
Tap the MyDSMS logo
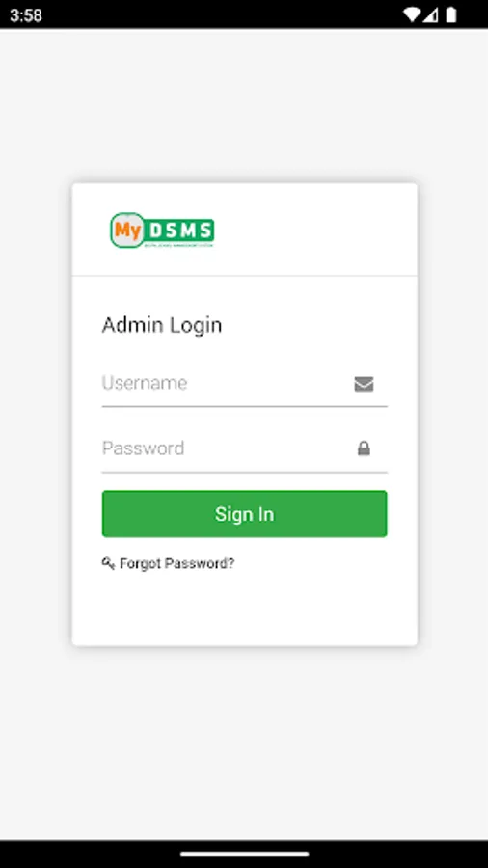tap(162, 231)
